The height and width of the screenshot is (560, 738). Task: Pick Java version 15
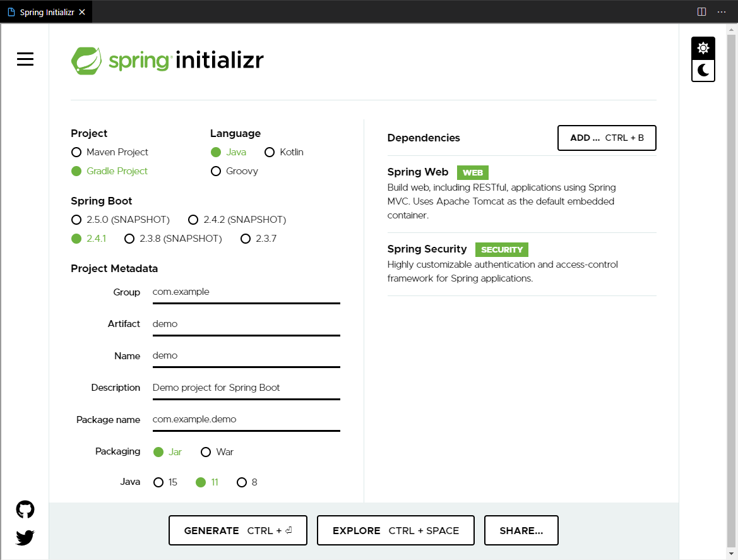tap(165, 482)
